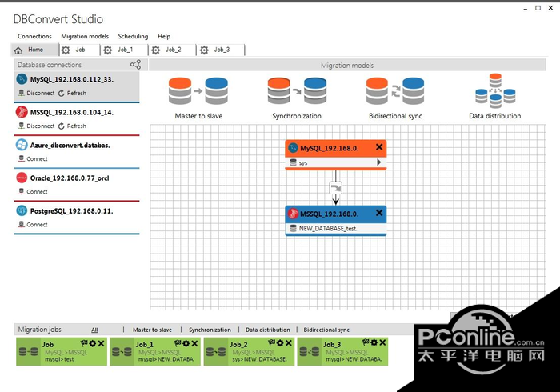560x392 pixels.
Task: Open settings gear of the Job card
Action: coord(93,343)
